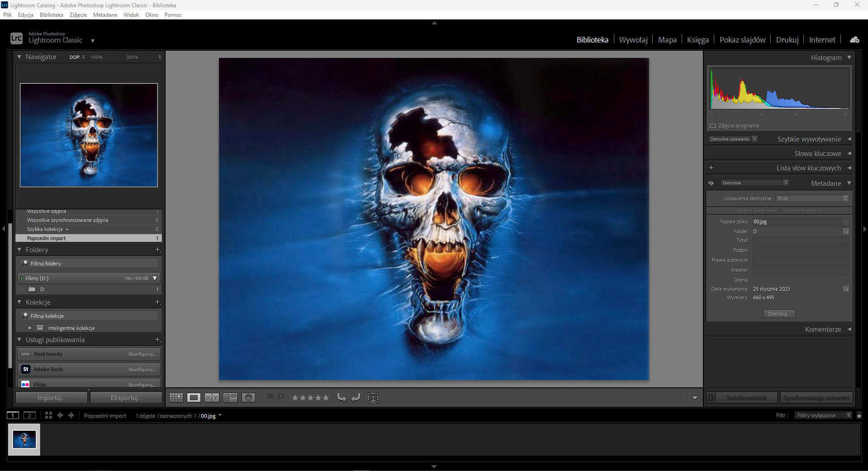Click the Flickr service icon
The height and width of the screenshot is (471, 868).
coord(26,385)
